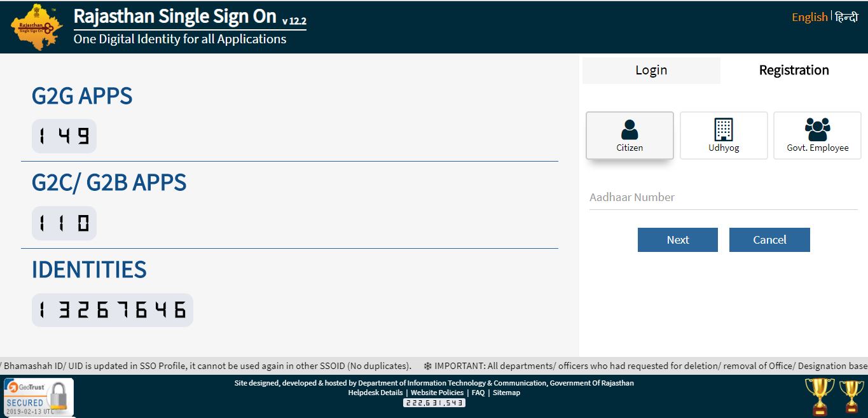Click the large gold trophy icon

[819, 395]
